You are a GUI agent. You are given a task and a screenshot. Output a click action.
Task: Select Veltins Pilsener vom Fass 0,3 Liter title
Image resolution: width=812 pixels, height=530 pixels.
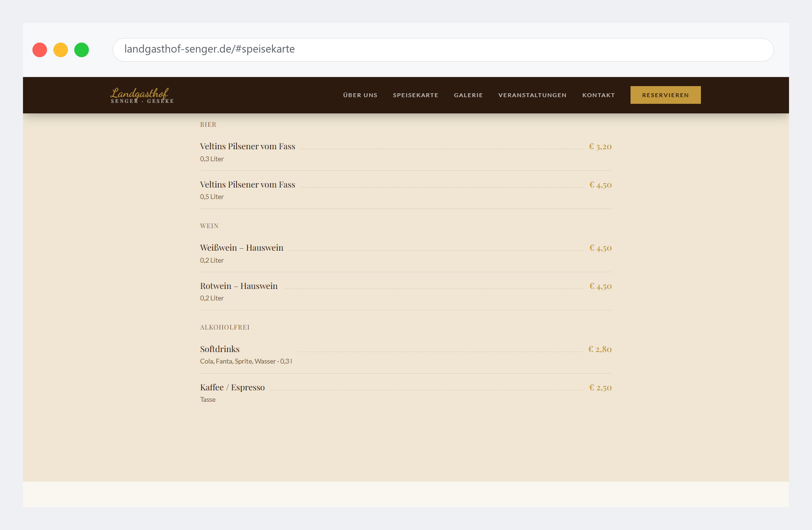[x=247, y=146]
